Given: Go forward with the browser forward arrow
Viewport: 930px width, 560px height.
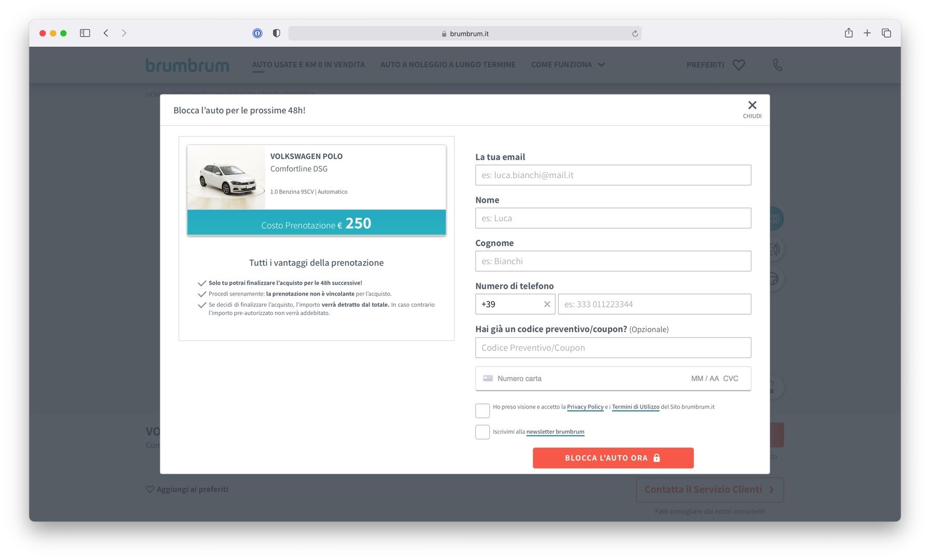Looking at the screenshot, I should coord(124,33).
